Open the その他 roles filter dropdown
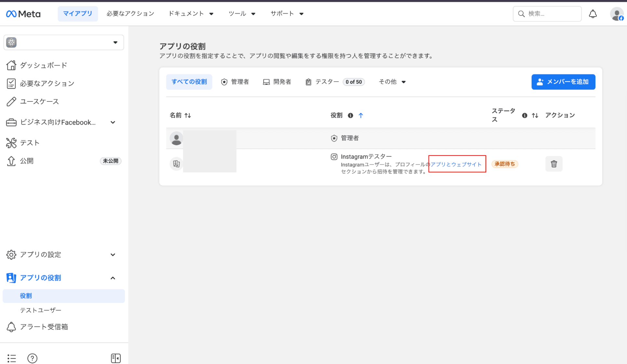The image size is (627, 364). [392, 82]
